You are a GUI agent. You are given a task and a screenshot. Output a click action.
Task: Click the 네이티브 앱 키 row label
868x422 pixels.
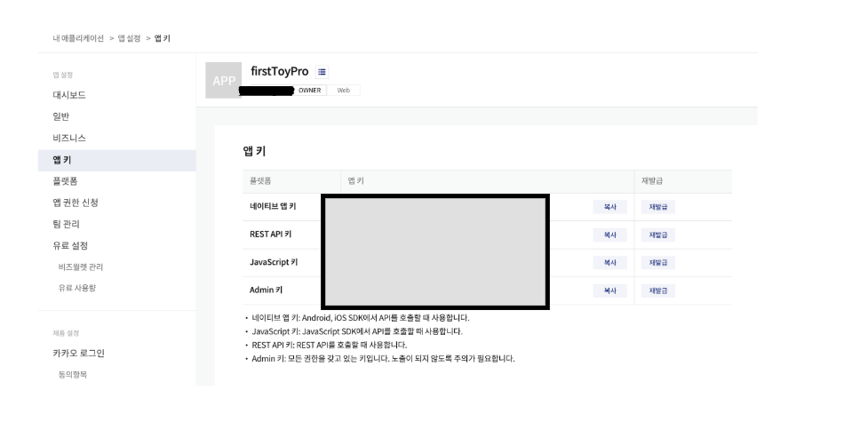pos(273,207)
